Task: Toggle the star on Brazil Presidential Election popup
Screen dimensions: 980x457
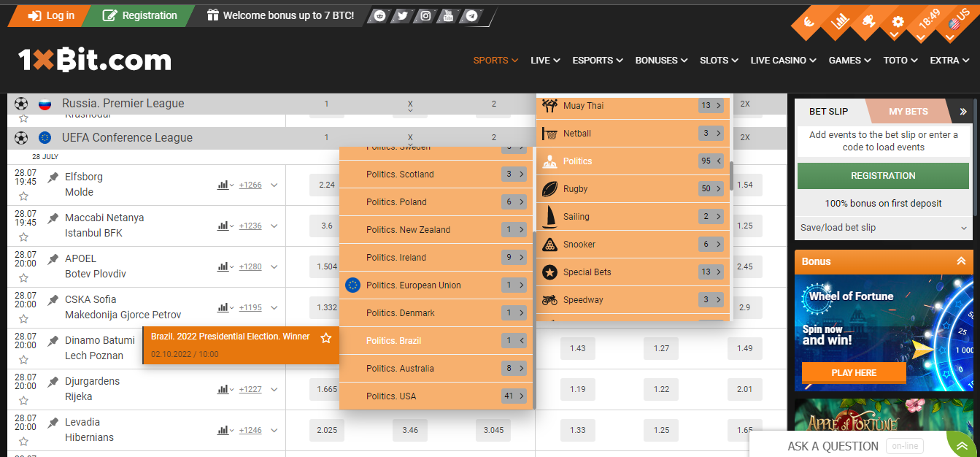Action: point(326,338)
